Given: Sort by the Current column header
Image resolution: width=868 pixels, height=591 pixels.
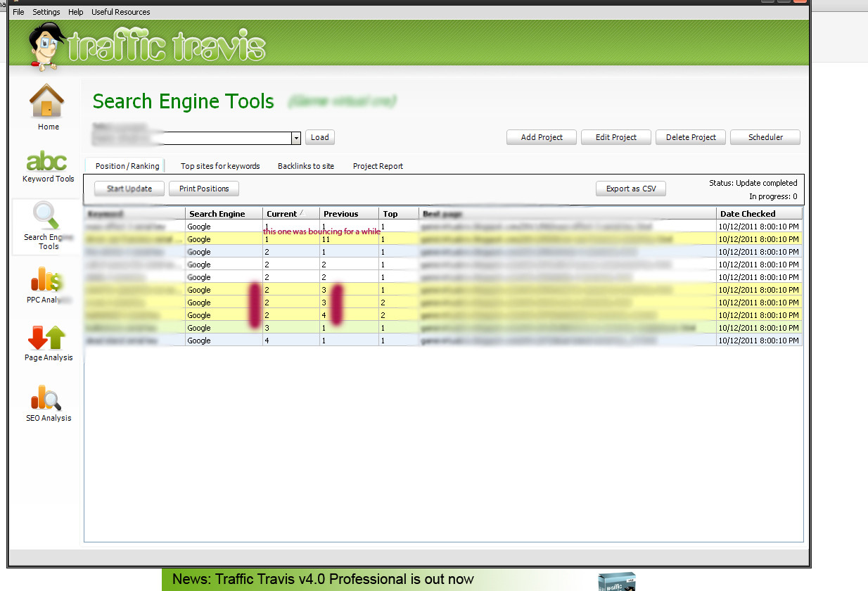Looking at the screenshot, I should (x=291, y=213).
